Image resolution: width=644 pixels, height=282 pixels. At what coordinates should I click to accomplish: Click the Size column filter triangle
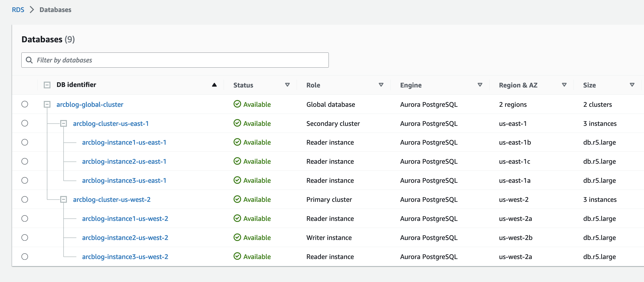pyautogui.click(x=632, y=85)
